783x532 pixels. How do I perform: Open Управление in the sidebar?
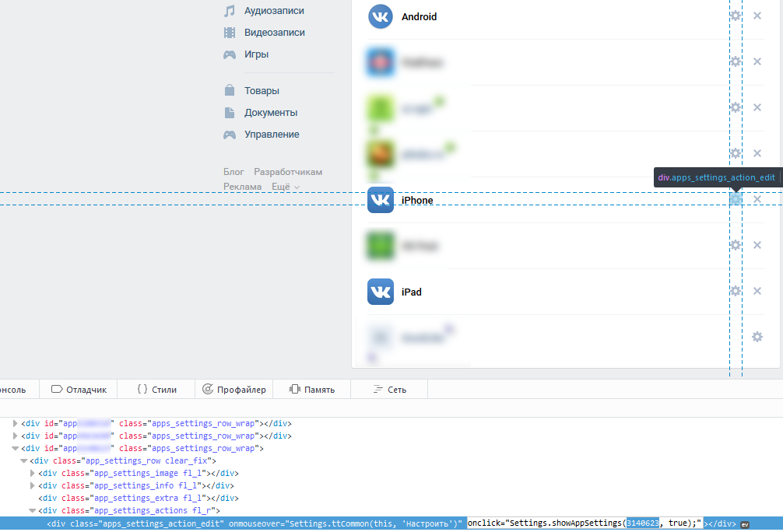[x=272, y=135]
